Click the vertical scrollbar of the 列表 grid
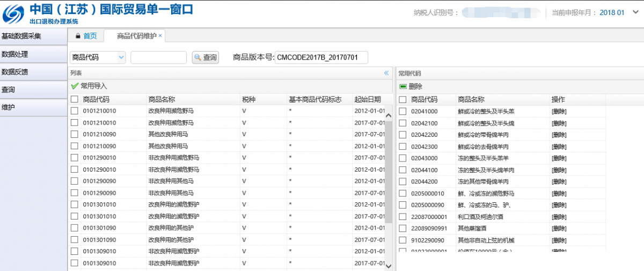 coord(389,172)
